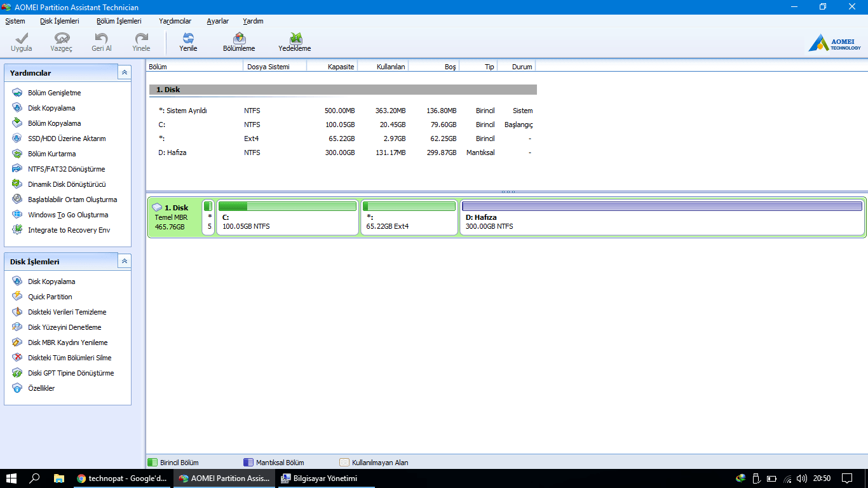Click the SSD/HDD Üzerine Aktarım icon
868x488 pixels.
(17, 139)
